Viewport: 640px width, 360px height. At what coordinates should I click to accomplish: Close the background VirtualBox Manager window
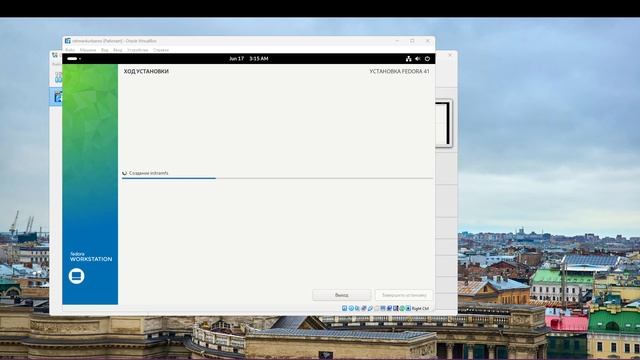[450, 55]
